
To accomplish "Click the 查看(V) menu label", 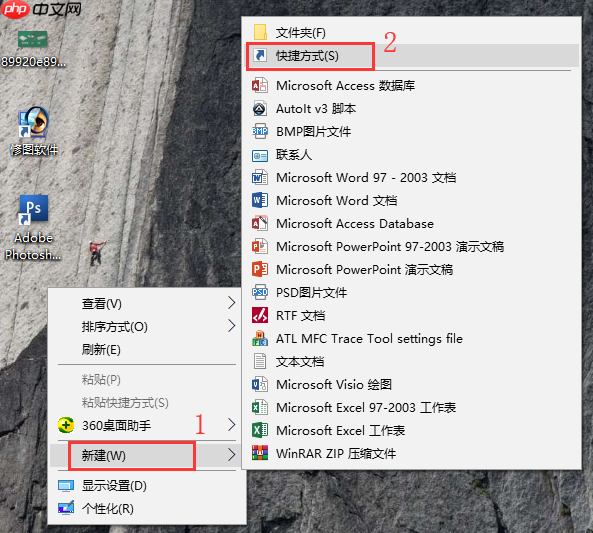I will point(101,303).
